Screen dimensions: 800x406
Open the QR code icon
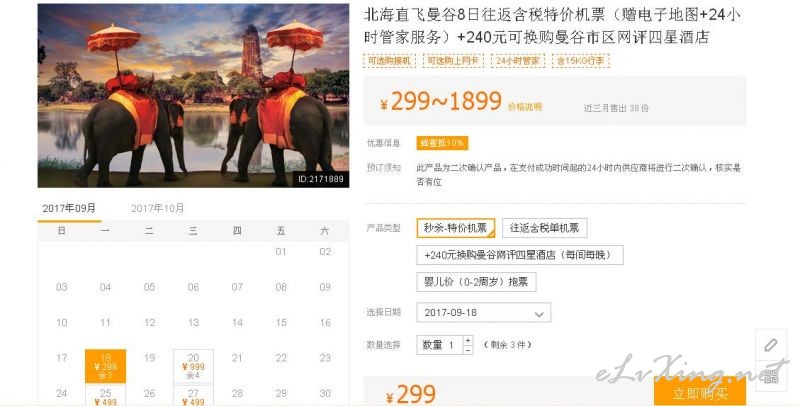[770, 376]
